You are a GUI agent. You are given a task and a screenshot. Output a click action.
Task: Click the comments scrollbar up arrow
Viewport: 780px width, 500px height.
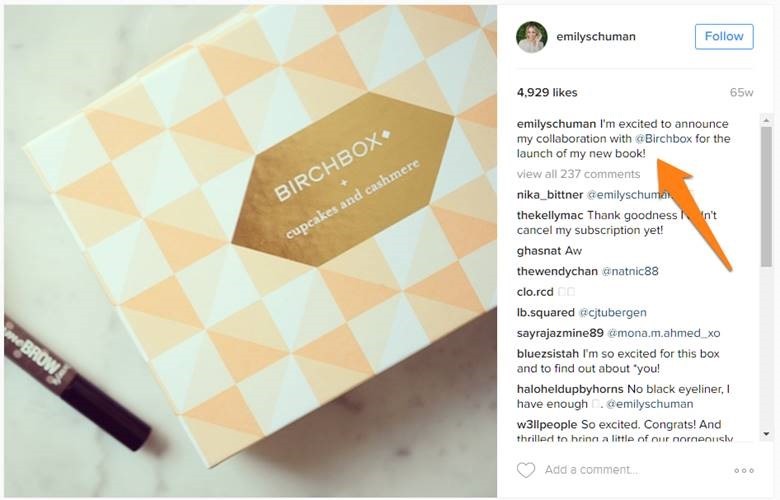766,120
